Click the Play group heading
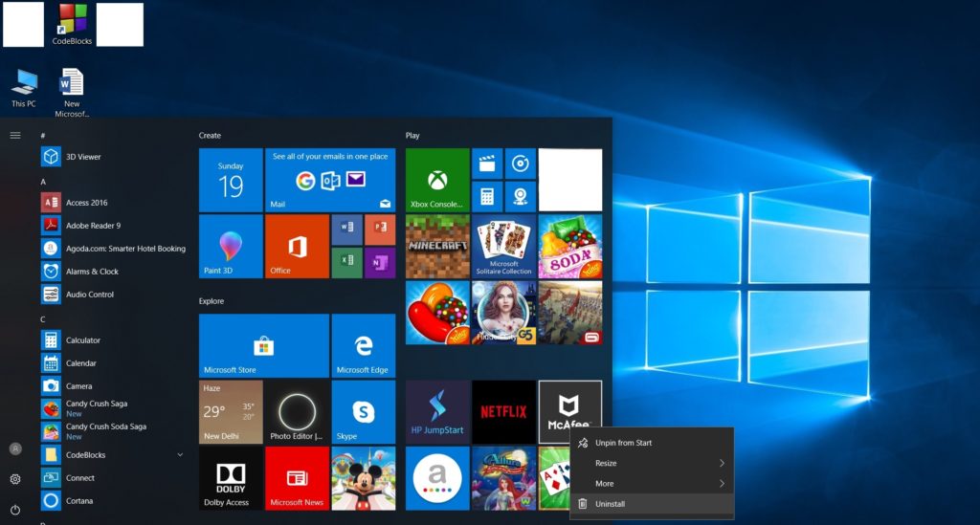The image size is (980, 525). pos(412,136)
